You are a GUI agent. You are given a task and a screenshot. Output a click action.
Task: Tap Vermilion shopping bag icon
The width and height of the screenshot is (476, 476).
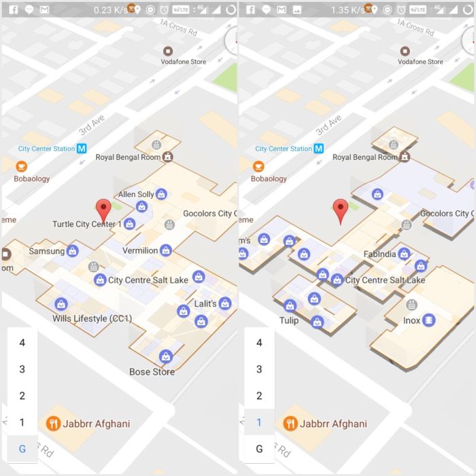click(x=166, y=250)
